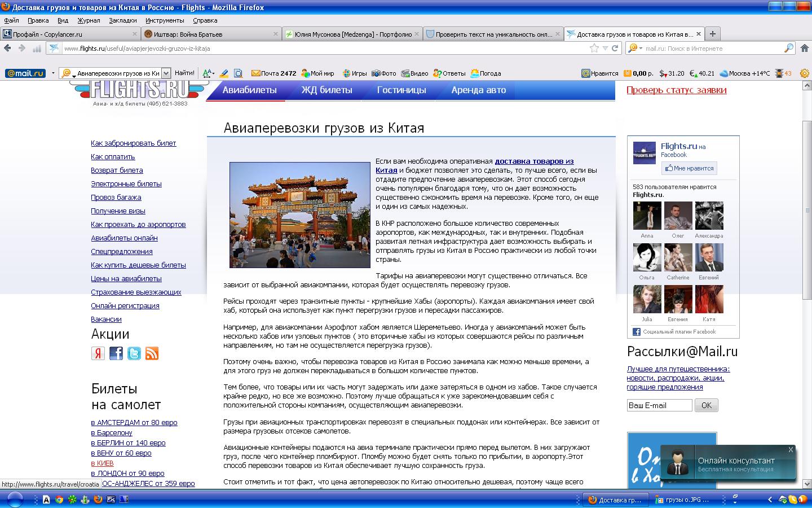Viewport: 812px width, 508px height.
Task: Open Евгений's Facebook profile photo
Action: [709, 257]
